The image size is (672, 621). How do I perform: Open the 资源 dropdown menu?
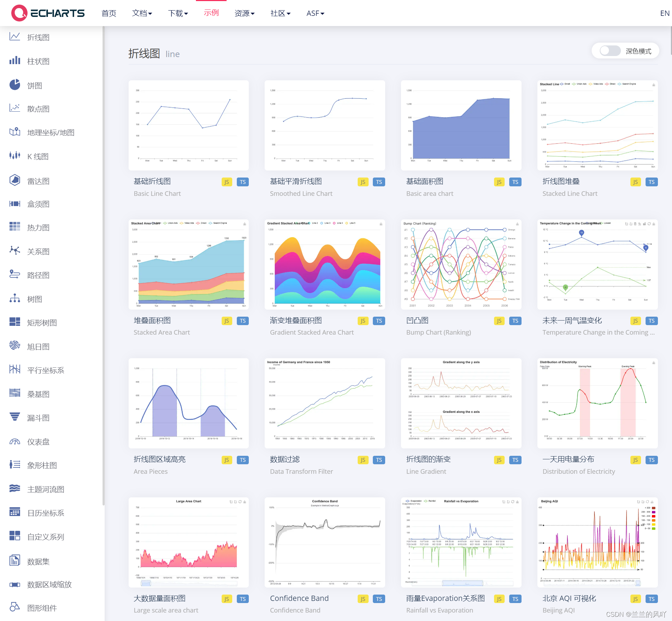point(245,13)
